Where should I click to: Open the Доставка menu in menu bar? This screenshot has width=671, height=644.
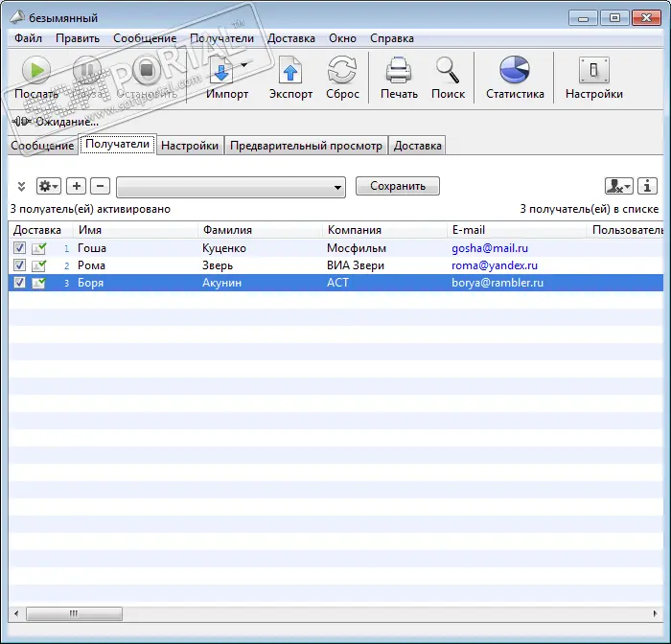pyautogui.click(x=290, y=38)
